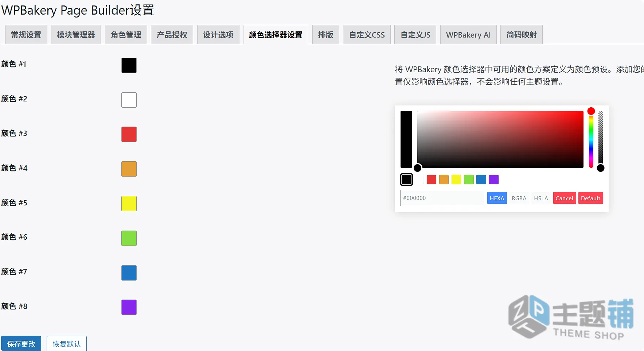Click the 颜色 #4 label
Image resolution: width=644 pixels, height=351 pixels.
click(14, 168)
